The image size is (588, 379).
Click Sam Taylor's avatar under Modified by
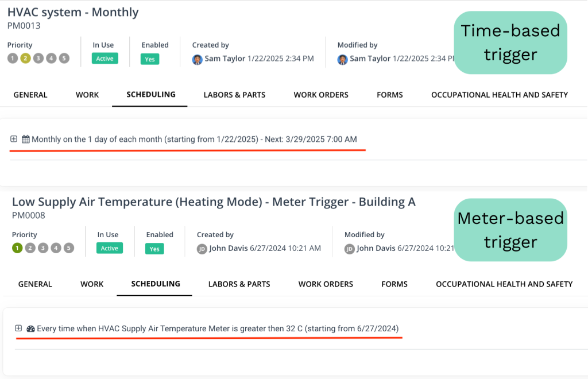coord(343,59)
